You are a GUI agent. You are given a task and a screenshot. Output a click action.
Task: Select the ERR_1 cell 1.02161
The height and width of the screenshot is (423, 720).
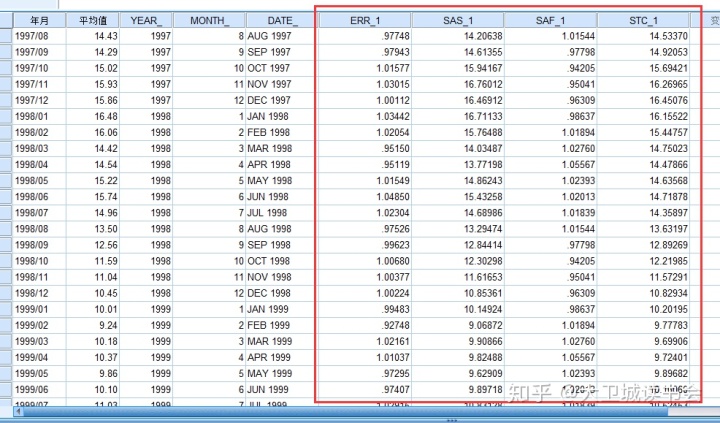click(365, 342)
